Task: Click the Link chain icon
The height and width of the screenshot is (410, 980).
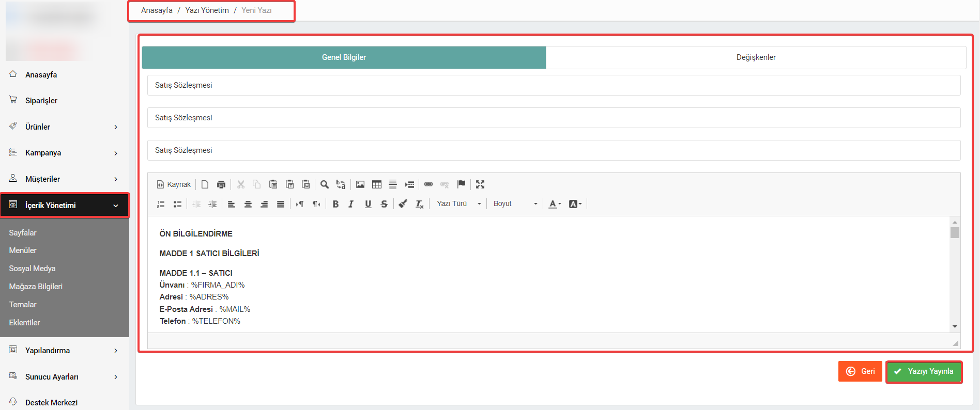Action: click(428, 184)
